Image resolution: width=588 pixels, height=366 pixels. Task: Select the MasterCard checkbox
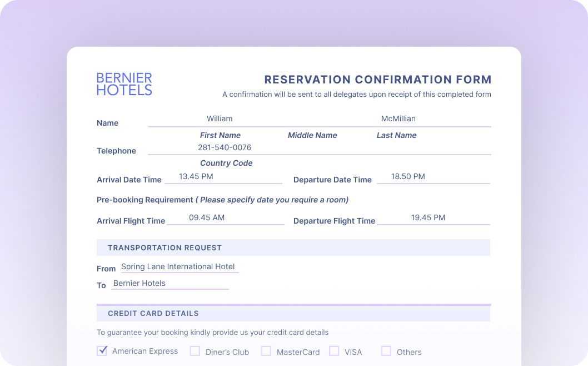point(266,351)
